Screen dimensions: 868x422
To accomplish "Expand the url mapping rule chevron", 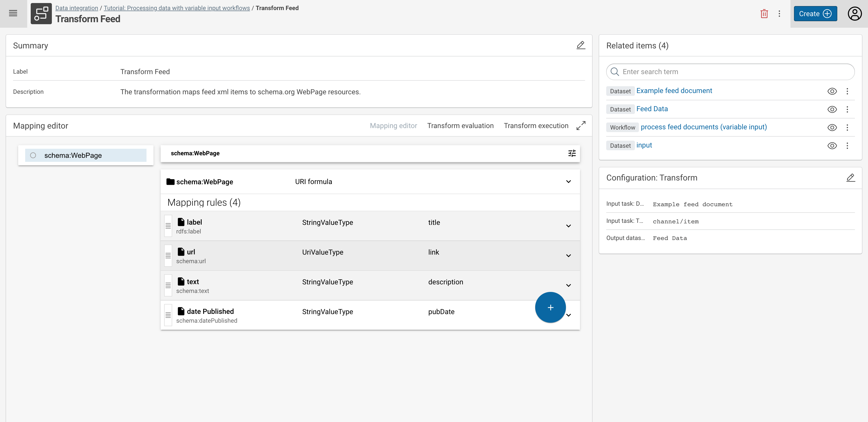I will 568,256.
